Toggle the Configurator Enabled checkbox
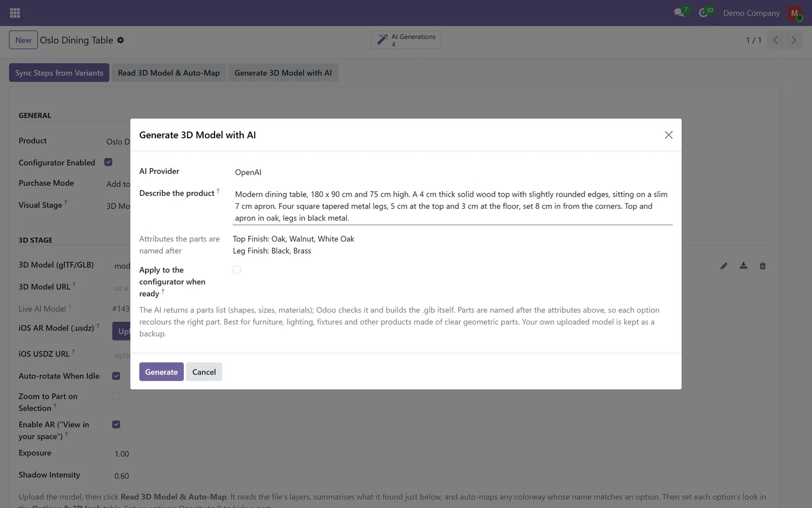 [108, 163]
